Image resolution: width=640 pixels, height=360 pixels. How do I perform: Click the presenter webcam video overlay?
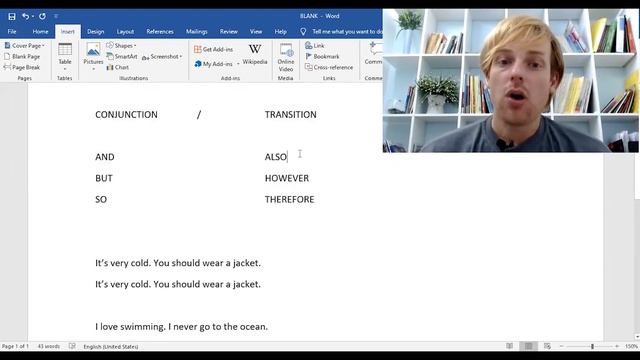click(511, 80)
